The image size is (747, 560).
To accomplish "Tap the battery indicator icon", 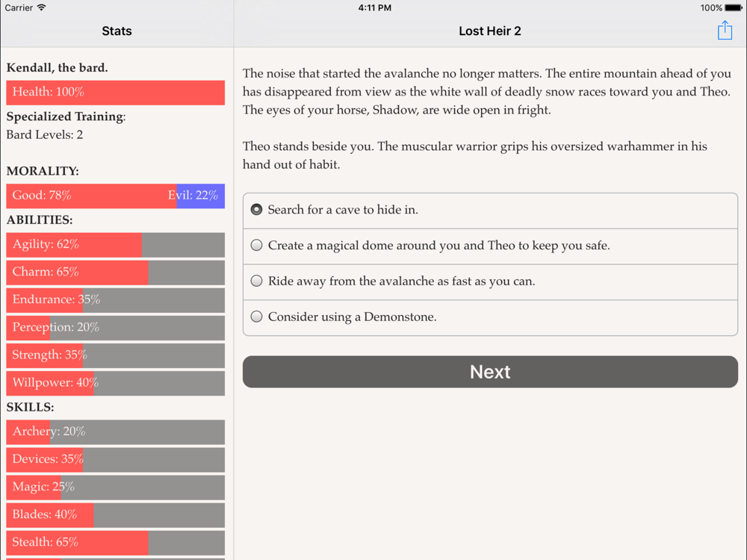I will pos(734,7).
